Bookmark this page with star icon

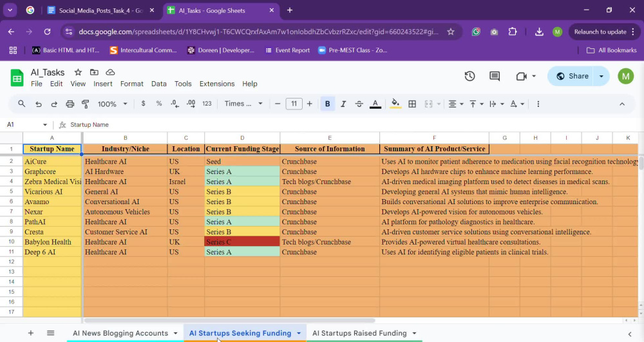pyautogui.click(x=451, y=32)
